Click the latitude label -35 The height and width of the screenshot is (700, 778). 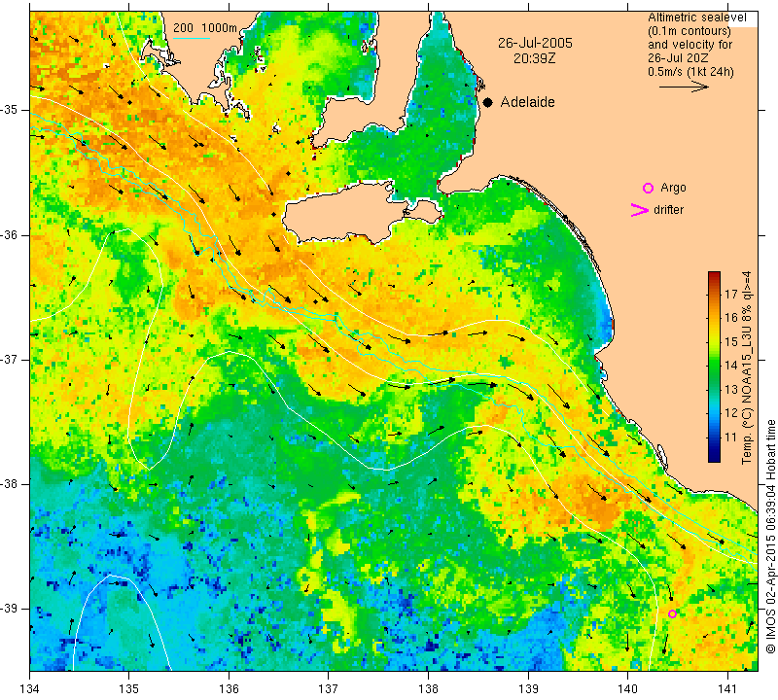point(9,110)
